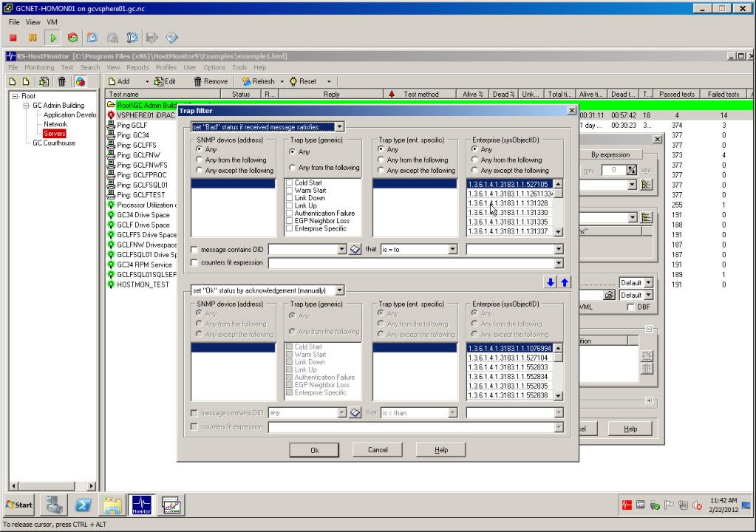This screenshot has width=756, height=532.
Task: Open the Start menu
Action: [x=18, y=505]
